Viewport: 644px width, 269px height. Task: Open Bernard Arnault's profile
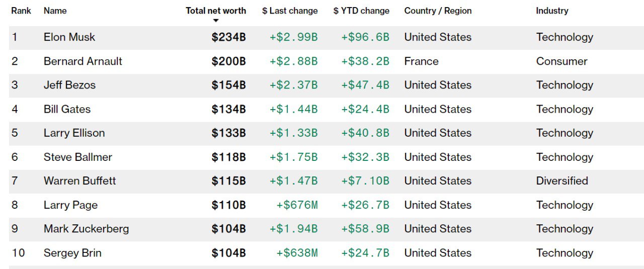(83, 61)
